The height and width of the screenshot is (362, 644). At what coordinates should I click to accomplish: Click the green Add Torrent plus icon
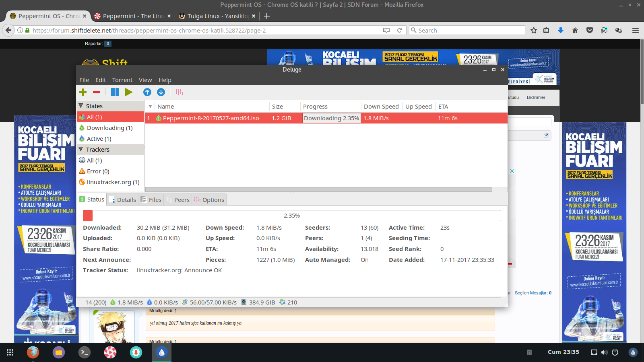(83, 92)
